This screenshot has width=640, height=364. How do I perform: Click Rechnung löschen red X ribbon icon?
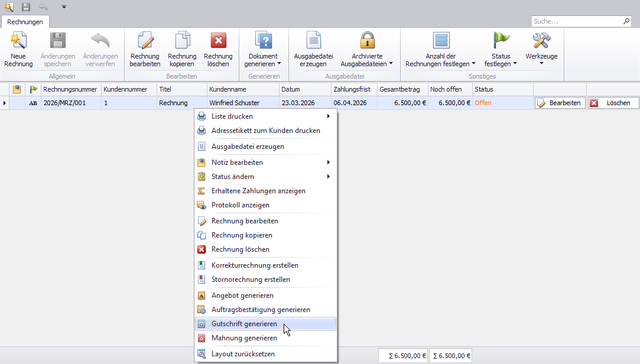[x=218, y=41]
